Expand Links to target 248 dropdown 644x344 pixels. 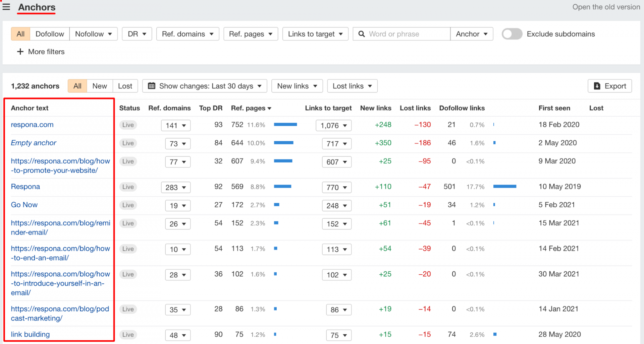coord(337,206)
